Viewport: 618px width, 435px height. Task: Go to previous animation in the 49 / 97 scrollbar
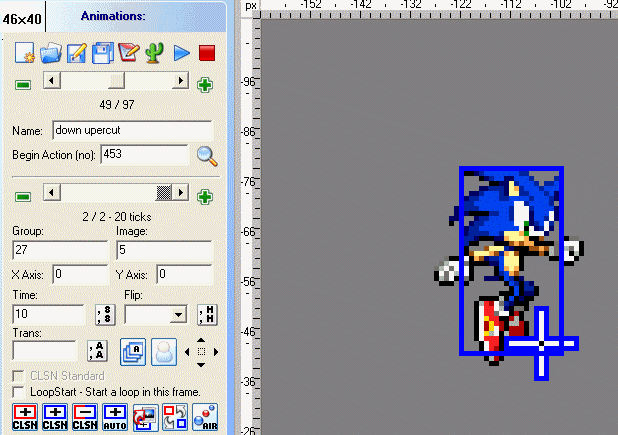[52, 81]
